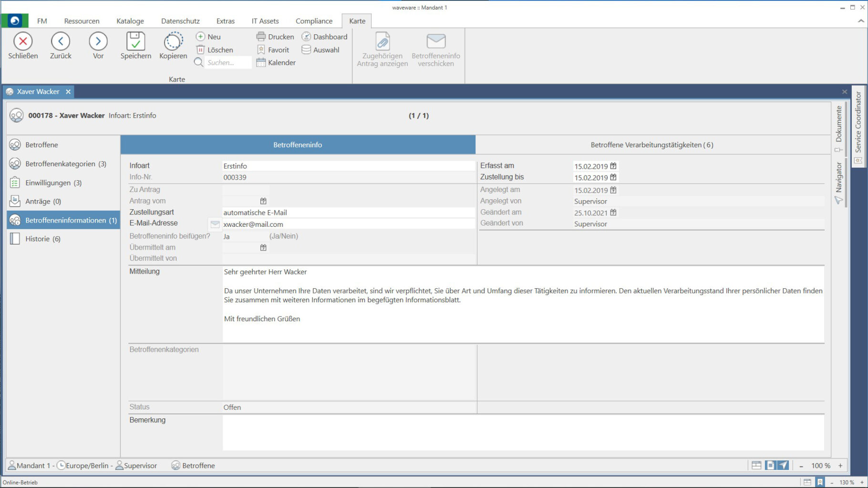
Task: Click the Zurück back arrow icon
Action: point(61,41)
